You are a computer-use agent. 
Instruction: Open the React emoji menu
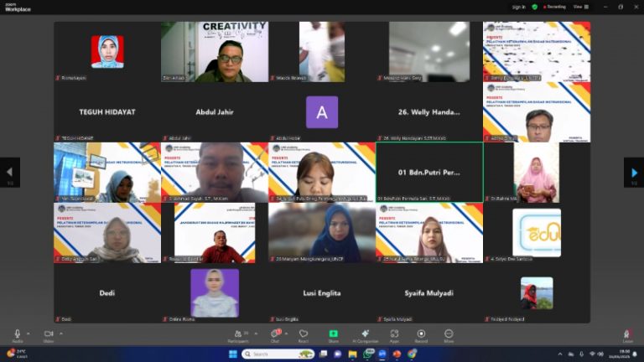point(304,335)
